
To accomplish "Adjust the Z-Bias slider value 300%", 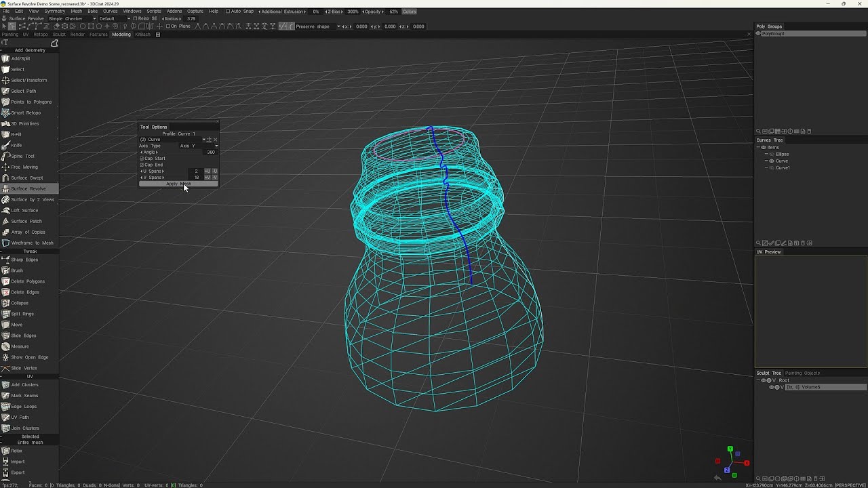I will pos(353,12).
